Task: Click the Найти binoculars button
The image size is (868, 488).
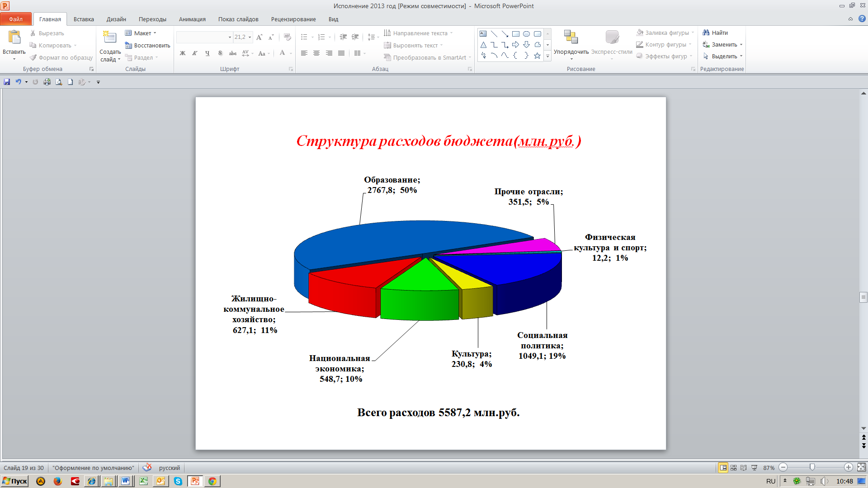Action: pyautogui.click(x=715, y=33)
